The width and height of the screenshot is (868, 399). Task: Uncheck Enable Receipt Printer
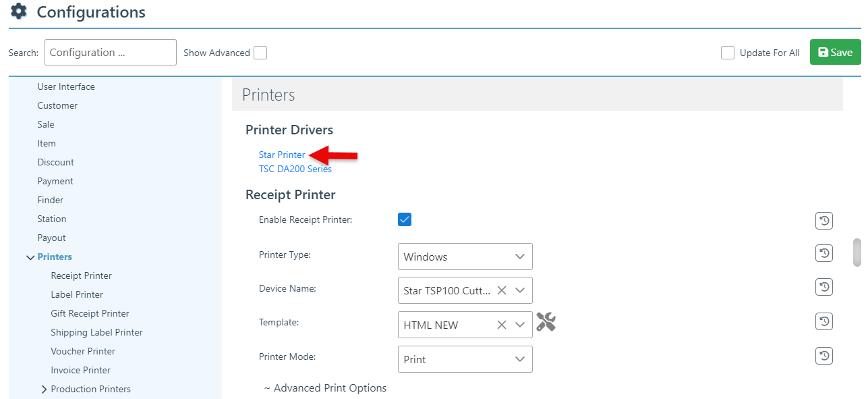coord(405,219)
